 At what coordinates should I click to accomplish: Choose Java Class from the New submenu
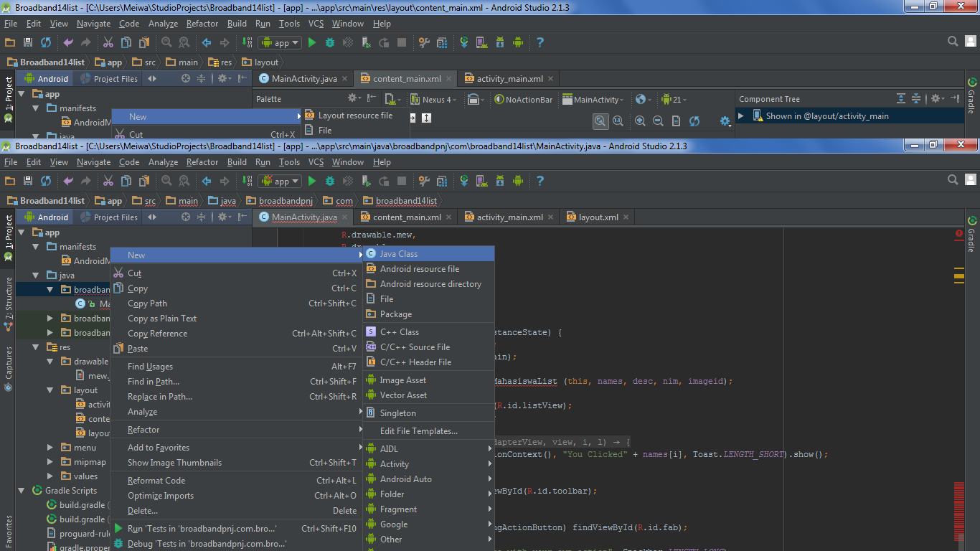429,254
